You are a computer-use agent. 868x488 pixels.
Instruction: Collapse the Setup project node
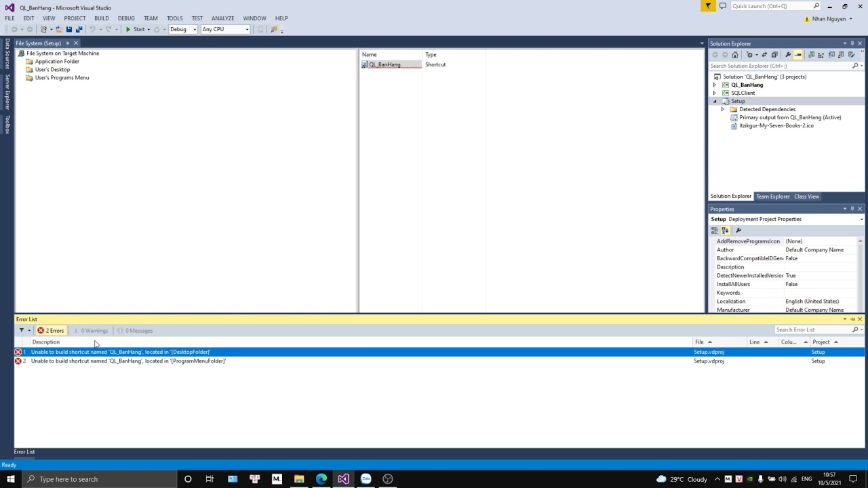click(x=714, y=101)
